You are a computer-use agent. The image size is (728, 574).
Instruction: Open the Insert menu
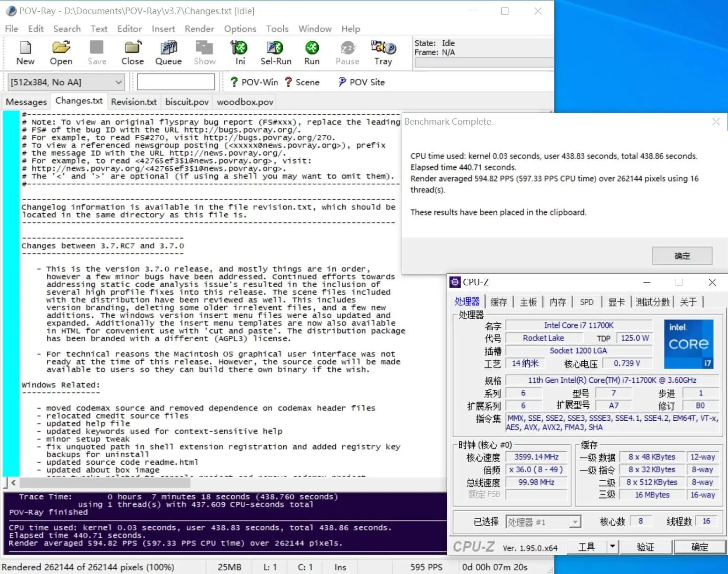coord(163,29)
